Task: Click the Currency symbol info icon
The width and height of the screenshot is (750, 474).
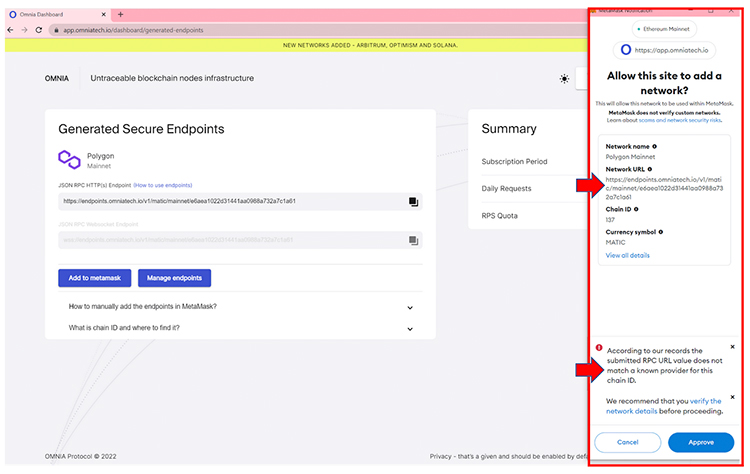Action: [661, 232]
